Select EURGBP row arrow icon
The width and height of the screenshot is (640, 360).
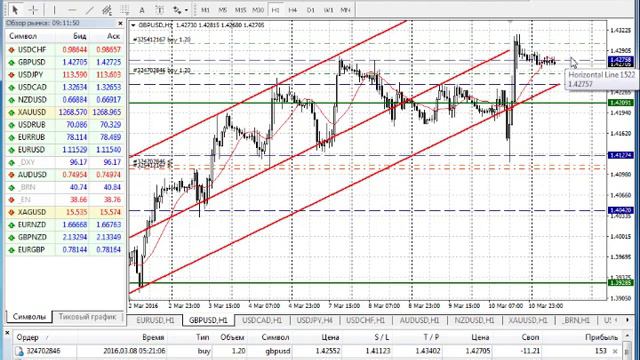point(11,250)
